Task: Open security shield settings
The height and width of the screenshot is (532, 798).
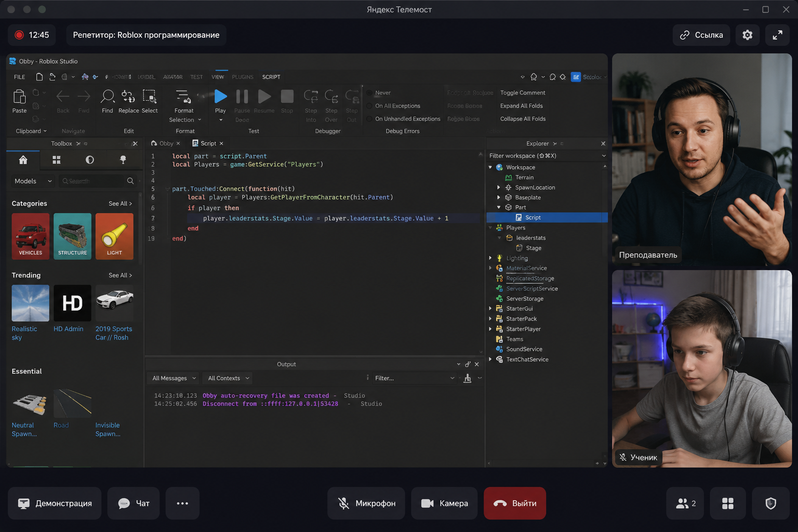Action: [771, 503]
